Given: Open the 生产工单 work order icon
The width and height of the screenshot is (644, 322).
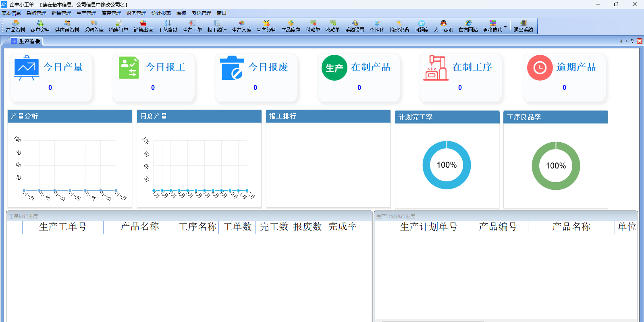Looking at the screenshot, I should pyautogui.click(x=192, y=26).
